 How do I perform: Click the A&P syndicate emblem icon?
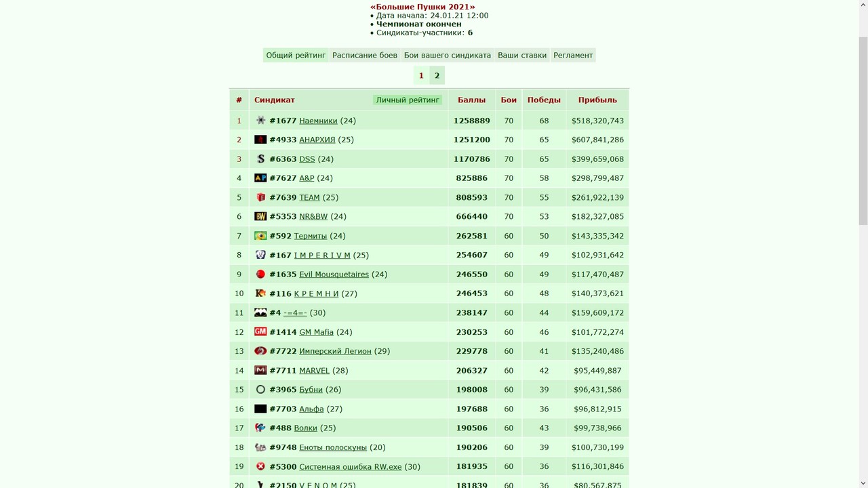(x=260, y=178)
